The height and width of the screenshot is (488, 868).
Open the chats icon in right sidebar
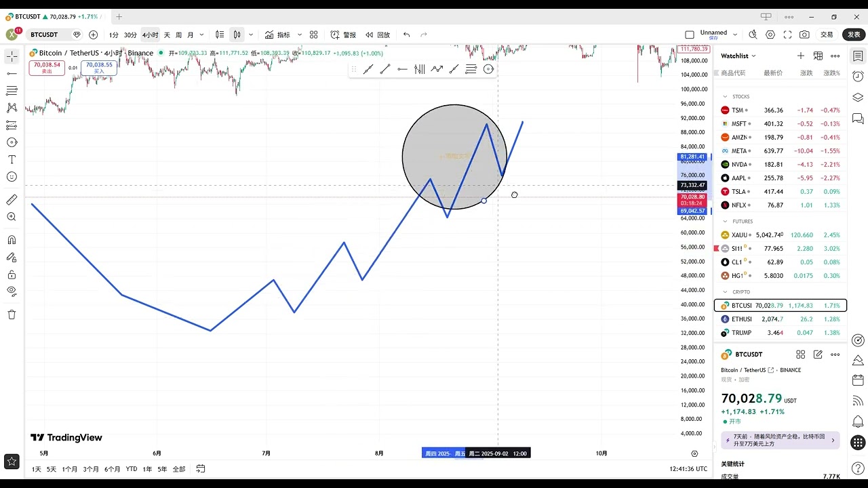pyautogui.click(x=858, y=119)
